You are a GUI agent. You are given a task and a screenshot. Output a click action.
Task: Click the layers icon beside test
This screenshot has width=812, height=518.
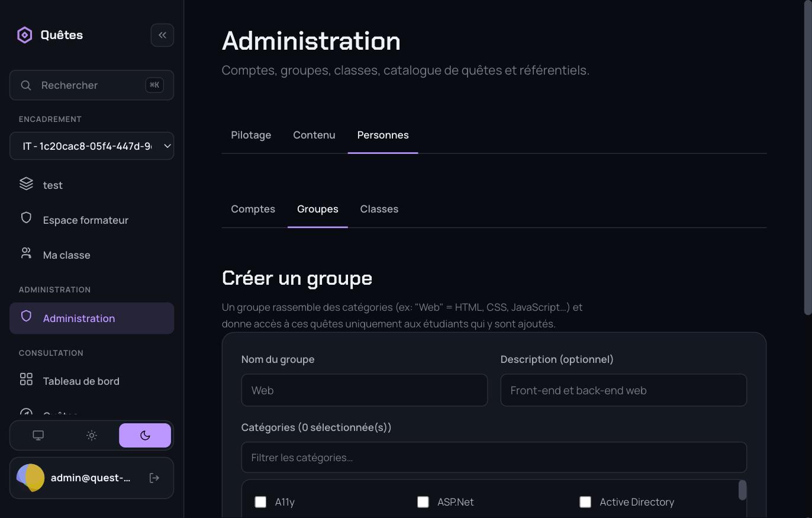26,184
